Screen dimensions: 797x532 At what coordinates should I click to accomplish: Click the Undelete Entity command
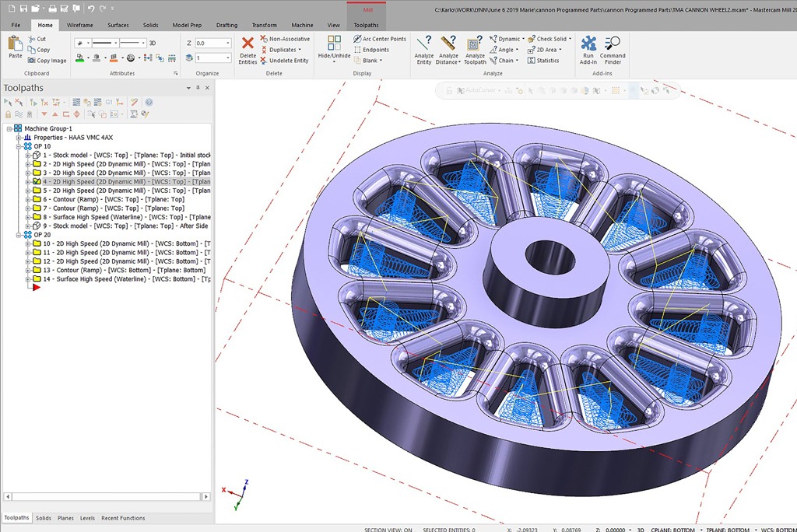(284, 61)
